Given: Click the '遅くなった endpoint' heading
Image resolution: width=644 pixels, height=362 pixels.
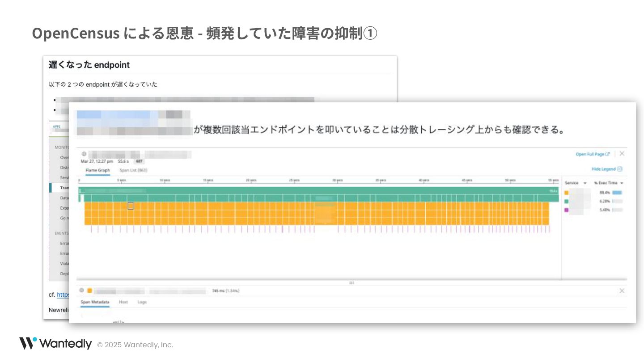Looking at the screenshot, I should pos(89,65).
